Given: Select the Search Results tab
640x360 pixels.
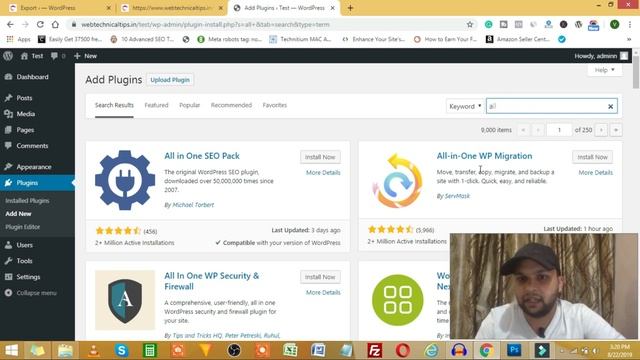Looking at the screenshot, I should 114,105.
